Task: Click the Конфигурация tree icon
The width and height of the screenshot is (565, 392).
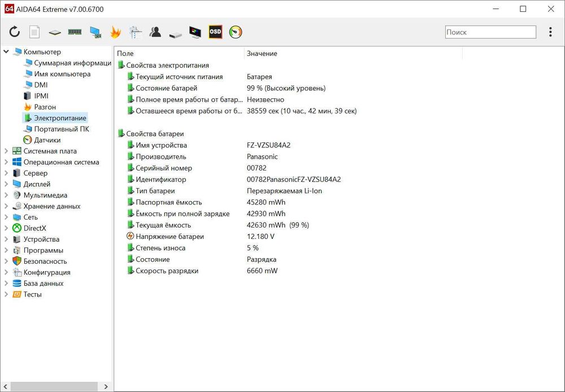Action: click(17, 272)
